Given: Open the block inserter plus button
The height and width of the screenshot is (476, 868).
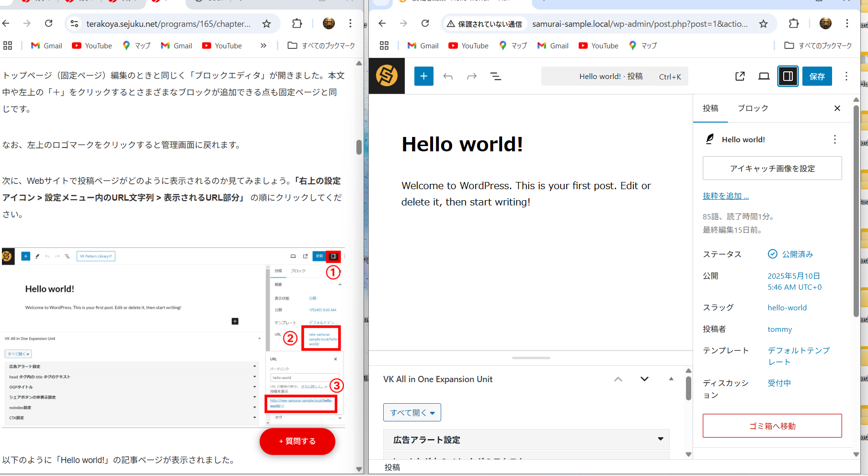Looking at the screenshot, I should (x=423, y=76).
